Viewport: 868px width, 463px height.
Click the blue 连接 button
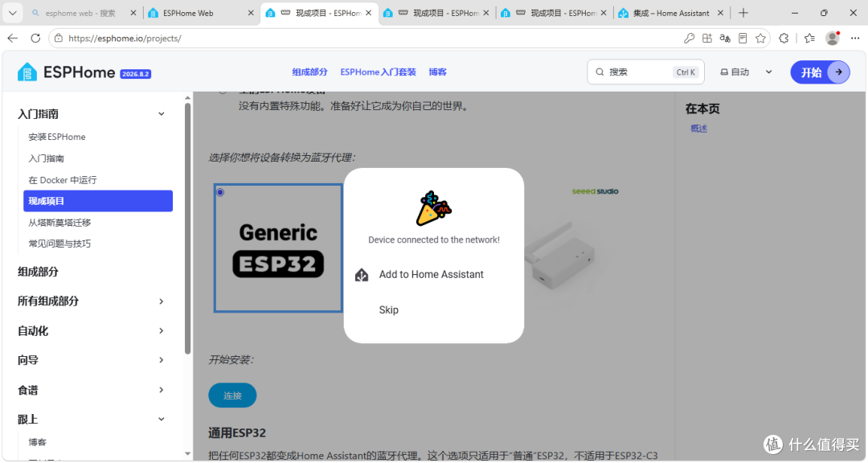[232, 395]
